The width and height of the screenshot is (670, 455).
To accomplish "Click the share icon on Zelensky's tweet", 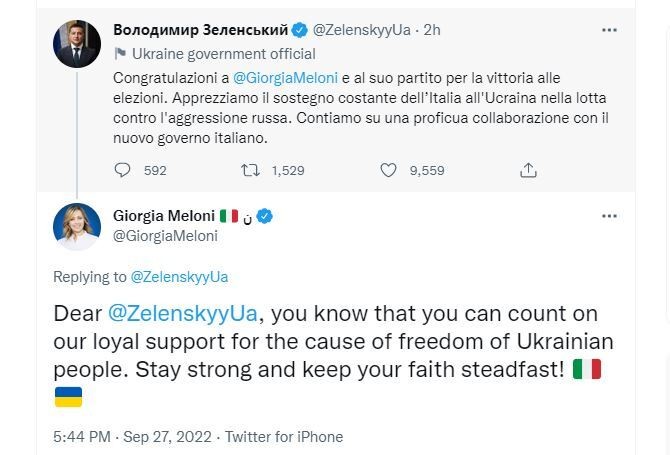I will coord(528,171).
